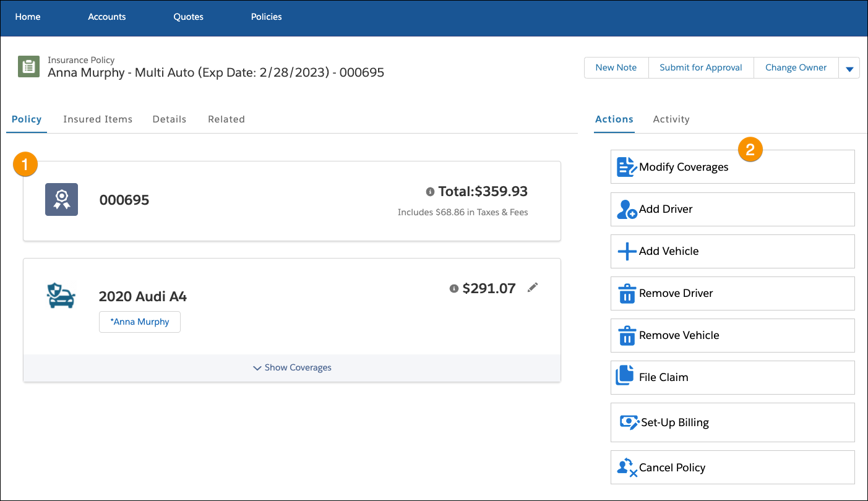868x501 pixels.
Task: Click the pencil icon beside $291.07
Action: (x=532, y=288)
